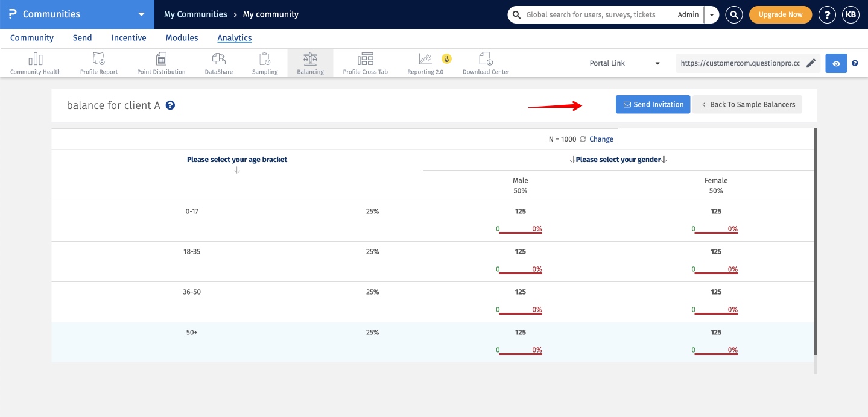Open Reporting 2.0 chart icon
868x417 pixels.
click(425, 59)
